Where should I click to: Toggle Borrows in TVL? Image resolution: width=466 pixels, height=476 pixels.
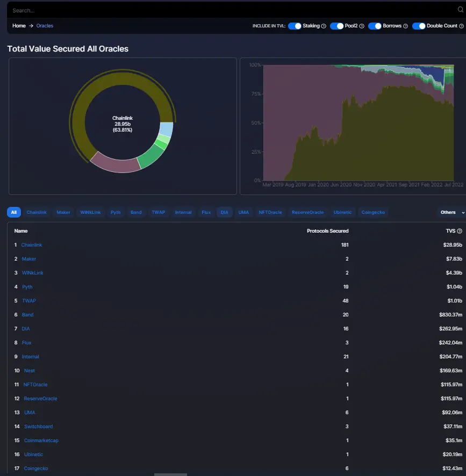pos(375,26)
